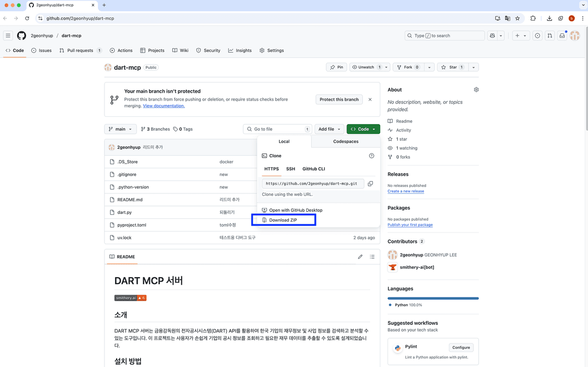Open user profile avatar menu

coord(575,36)
